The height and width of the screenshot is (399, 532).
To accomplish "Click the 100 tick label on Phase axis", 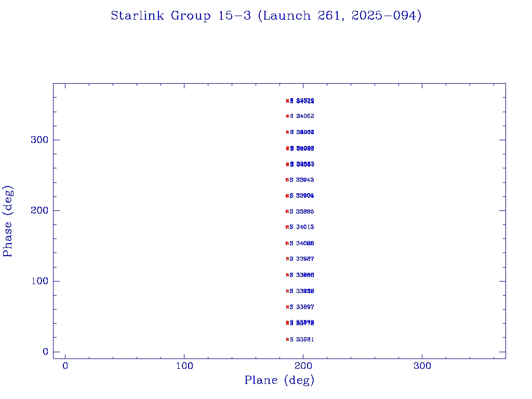I will coord(39,281).
